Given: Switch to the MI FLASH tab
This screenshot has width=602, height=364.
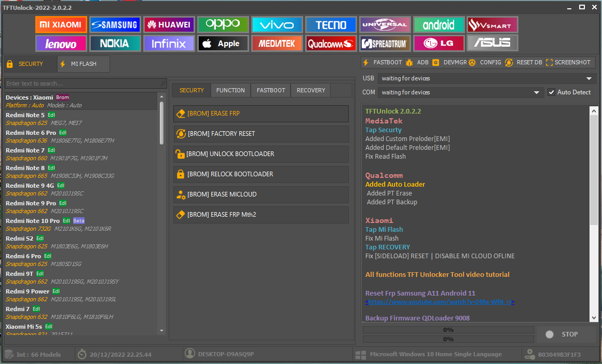Looking at the screenshot, I should coord(84,64).
